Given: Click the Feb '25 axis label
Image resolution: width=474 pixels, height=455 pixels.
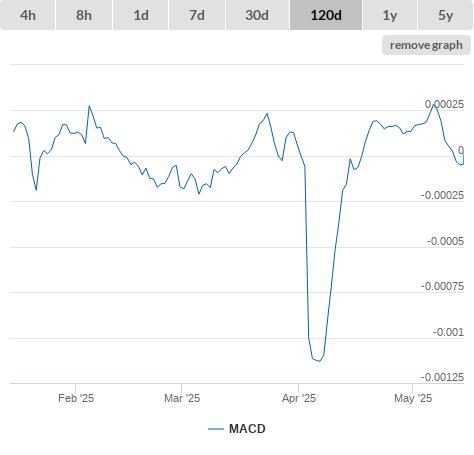Looking at the screenshot, I should click(x=76, y=398).
